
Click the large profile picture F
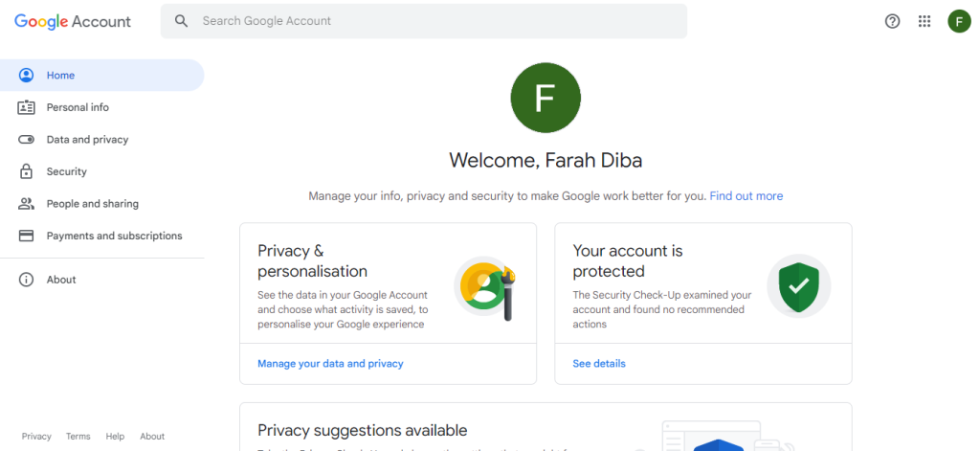(546, 98)
